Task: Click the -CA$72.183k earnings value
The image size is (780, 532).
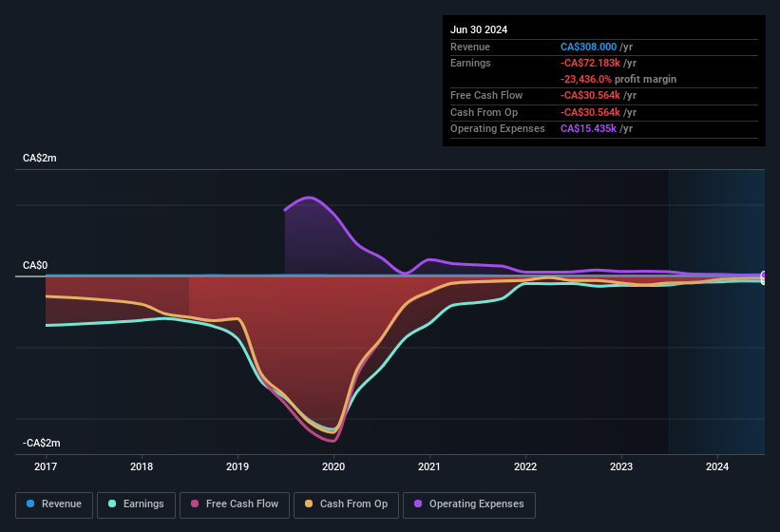Action: (591, 63)
